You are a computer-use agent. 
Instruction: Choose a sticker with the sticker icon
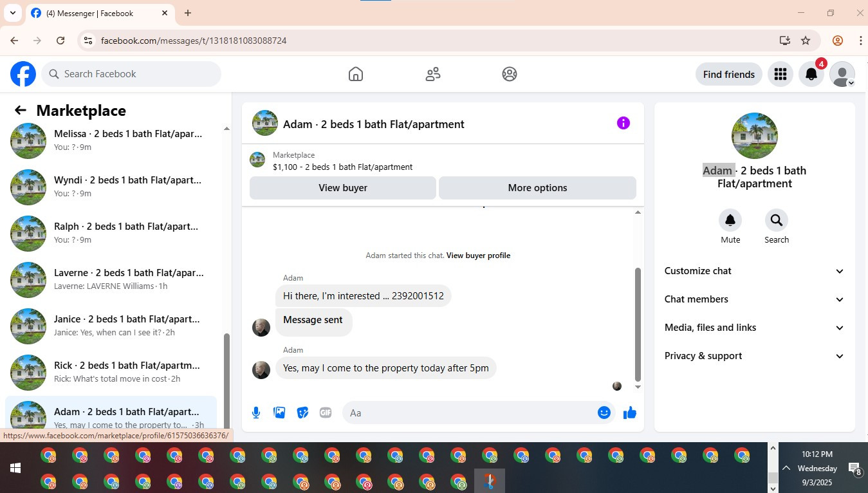[302, 413]
